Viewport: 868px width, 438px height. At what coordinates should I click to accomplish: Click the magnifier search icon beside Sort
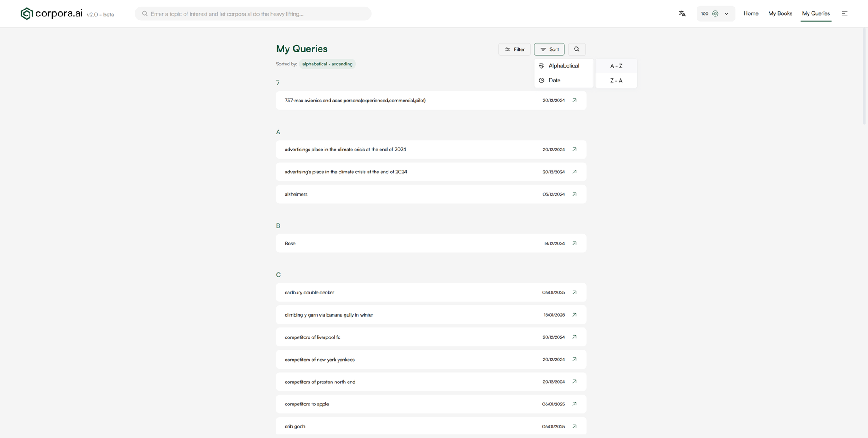(576, 49)
